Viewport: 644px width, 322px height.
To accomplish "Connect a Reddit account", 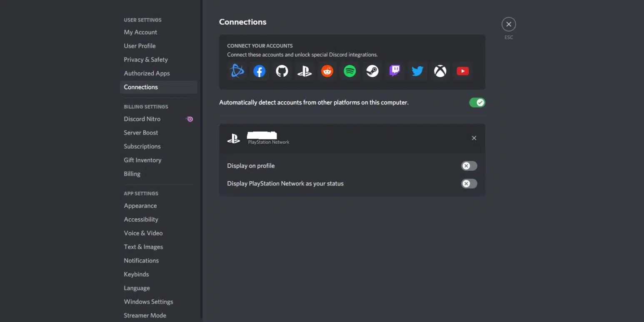I will coord(327,71).
